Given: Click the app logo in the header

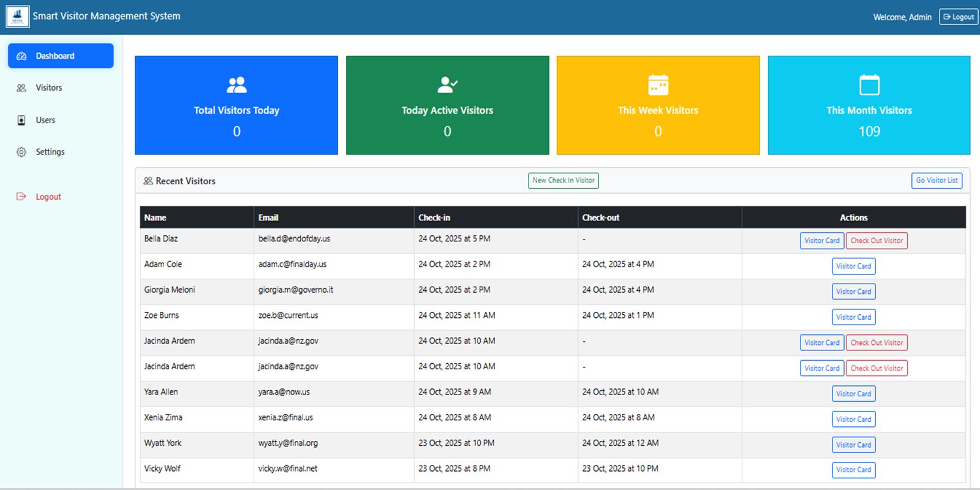Looking at the screenshot, I should [17, 17].
